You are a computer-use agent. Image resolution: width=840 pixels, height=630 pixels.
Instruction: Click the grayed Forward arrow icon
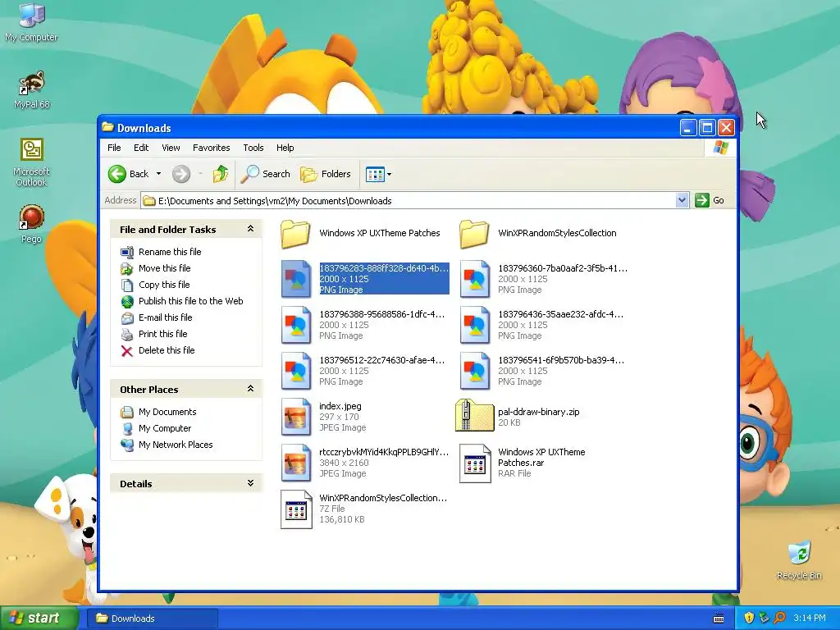pyautogui.click(x=181, y=174)
